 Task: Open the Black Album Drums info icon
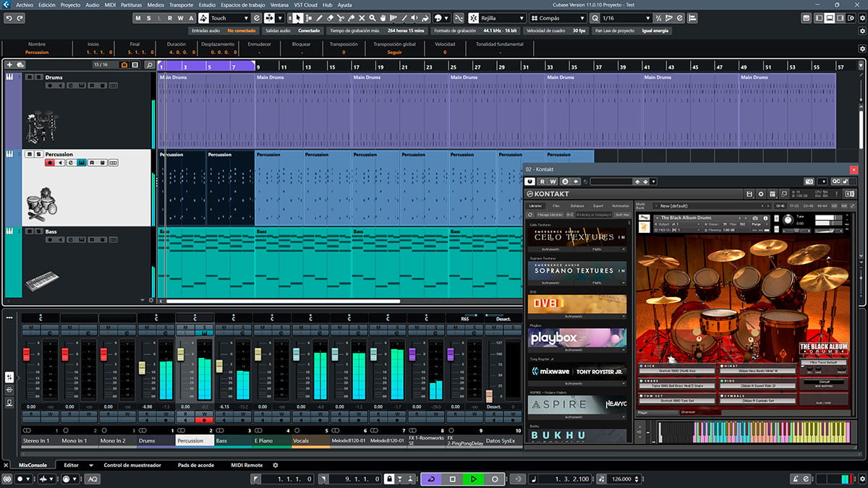(x=766, y=218)
